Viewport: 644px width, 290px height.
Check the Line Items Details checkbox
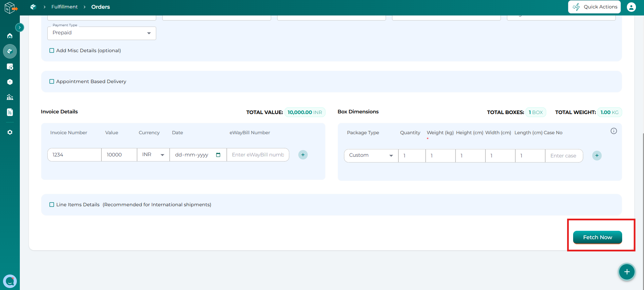pyautogui.click(x=52, y=205)
